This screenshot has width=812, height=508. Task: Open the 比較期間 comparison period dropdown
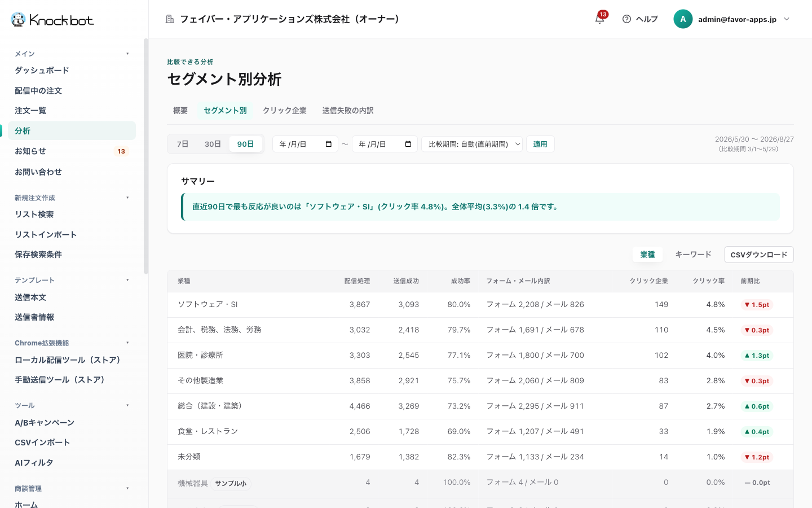(x=472, y=144)
